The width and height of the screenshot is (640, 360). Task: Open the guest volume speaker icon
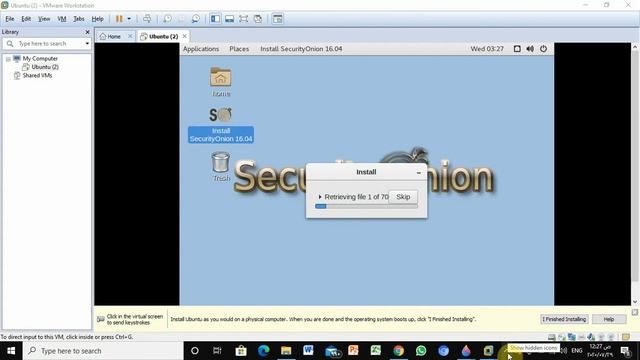(530, 49)
